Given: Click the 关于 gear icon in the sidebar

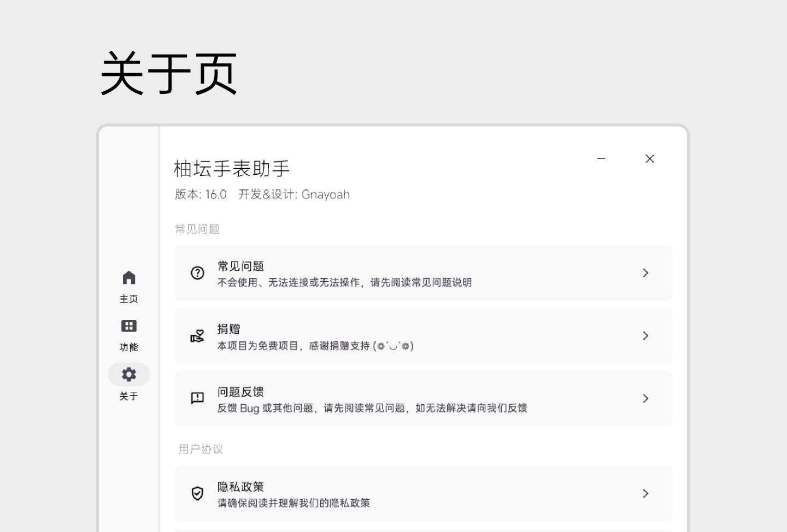Looking at the screenshot, I should pyautogui.click(x=129, y=374).
